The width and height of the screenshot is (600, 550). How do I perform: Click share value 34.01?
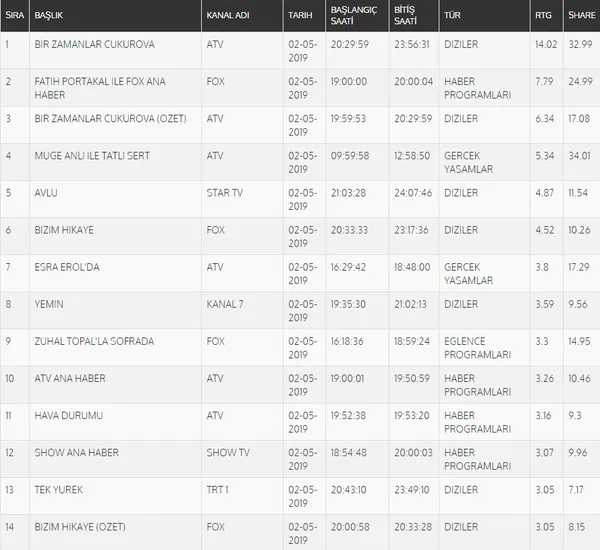[x=579, y=156]
